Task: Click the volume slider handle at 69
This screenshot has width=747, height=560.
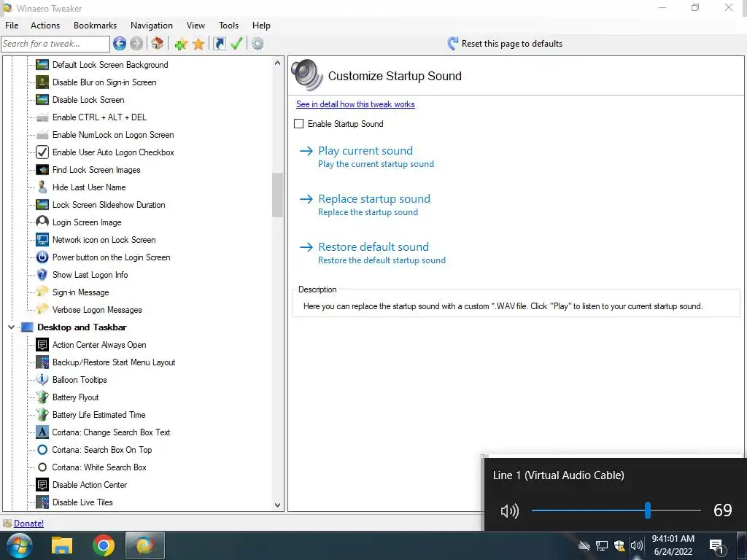Action: pyautogui.click(x=648, y=510)
